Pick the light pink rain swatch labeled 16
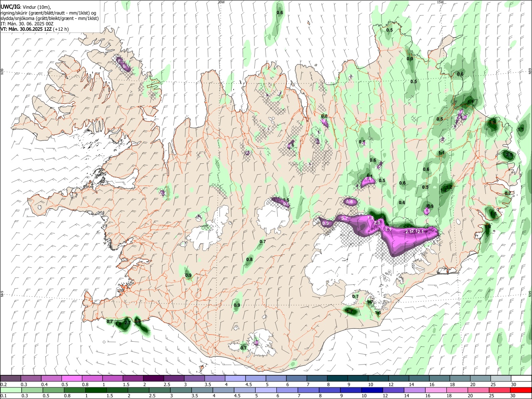This screenshot has width=532, height=399. pos(435,390)
